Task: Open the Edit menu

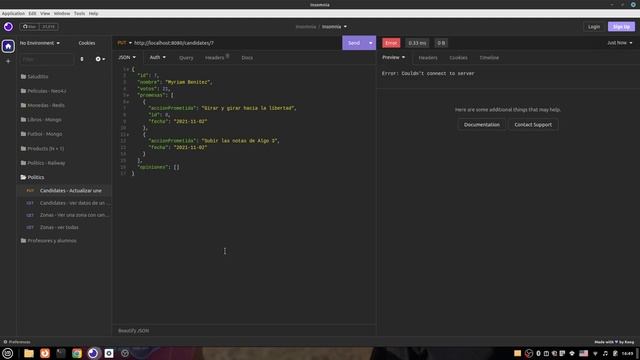Action: (x=32, y=13)
